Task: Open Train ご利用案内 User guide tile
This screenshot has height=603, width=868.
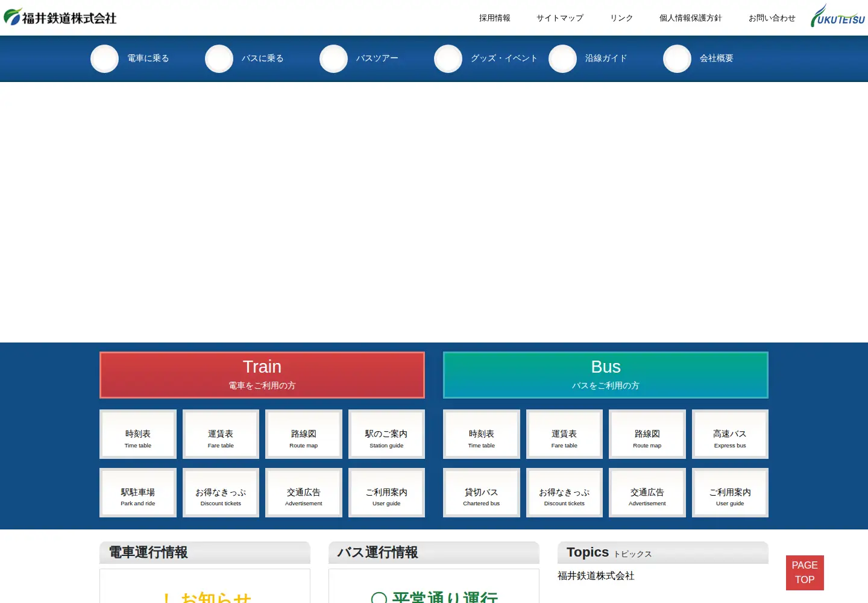Action: 386,493
